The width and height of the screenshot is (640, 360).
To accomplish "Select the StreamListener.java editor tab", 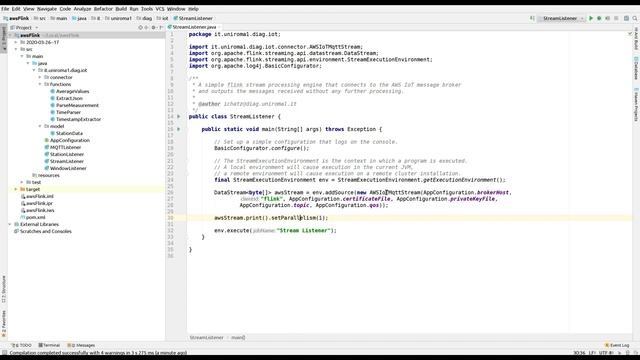I will click(194, 27).
